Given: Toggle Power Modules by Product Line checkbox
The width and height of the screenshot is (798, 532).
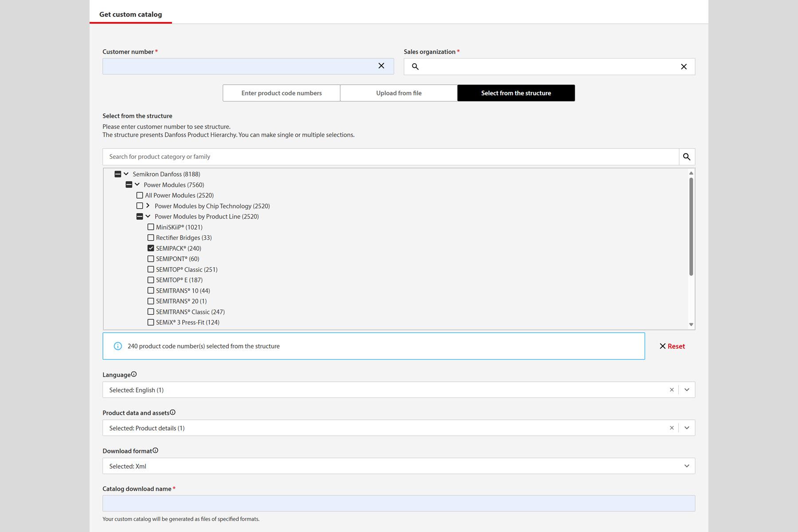Looking at the screenshot, I should [x=140, y=216].
